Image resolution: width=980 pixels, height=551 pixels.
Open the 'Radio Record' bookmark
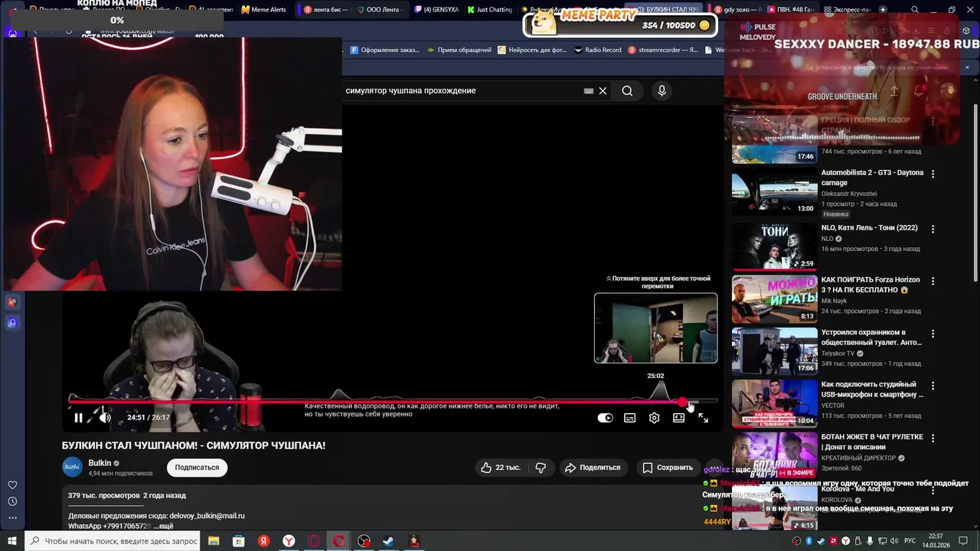(598, 50)
